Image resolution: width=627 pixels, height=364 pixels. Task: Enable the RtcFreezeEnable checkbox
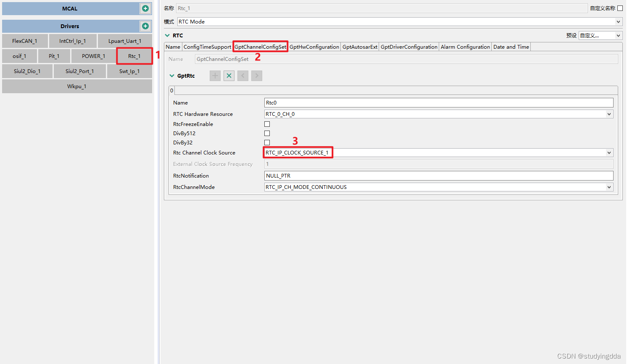pos(267,124)
